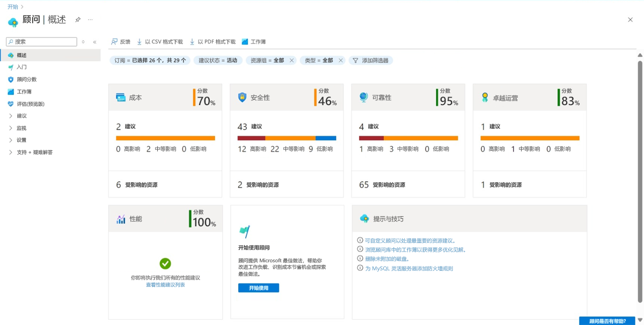
Task: Open the 类型 = 全部 filter
Action: [319, 61]
